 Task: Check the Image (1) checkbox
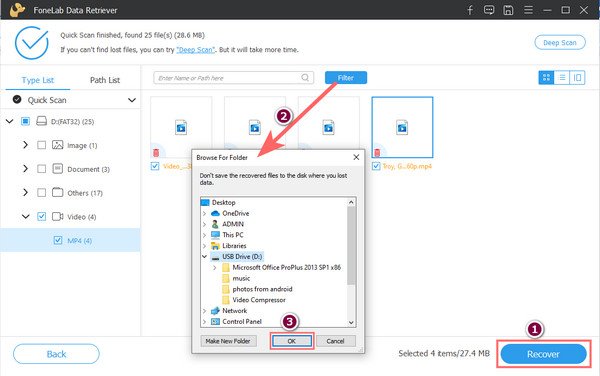(x=41, y=145)
